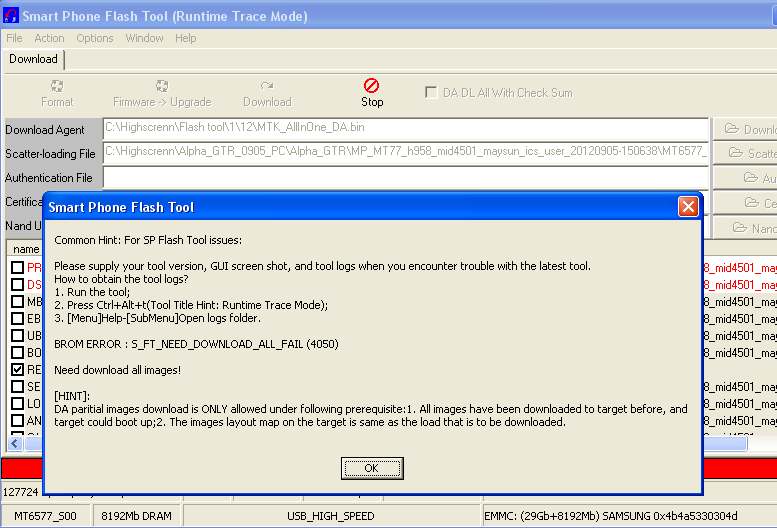Toggle the SE row checkbox
Screen dimensions: 777x528
click(17, 386)
